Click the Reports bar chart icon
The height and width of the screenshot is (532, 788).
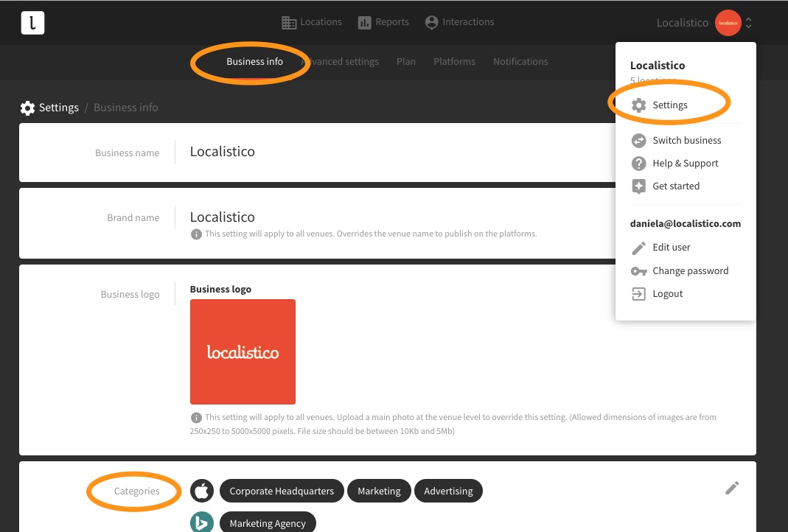[364, 23]
